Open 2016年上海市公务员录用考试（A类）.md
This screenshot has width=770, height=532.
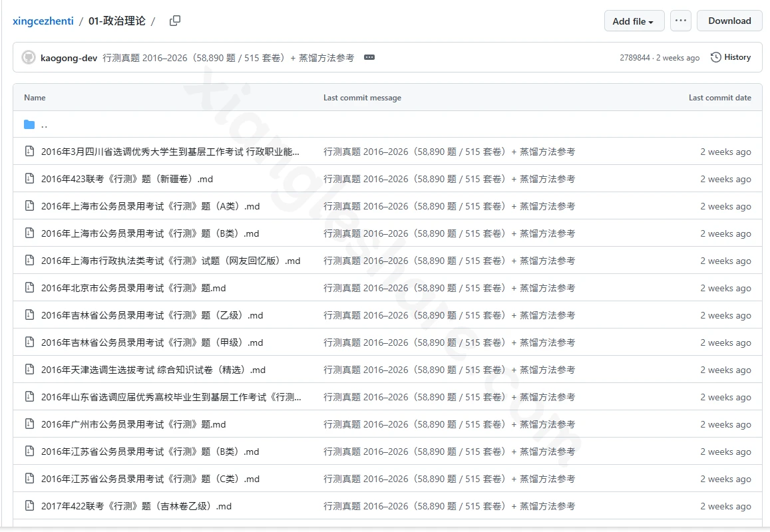[150, 207]
